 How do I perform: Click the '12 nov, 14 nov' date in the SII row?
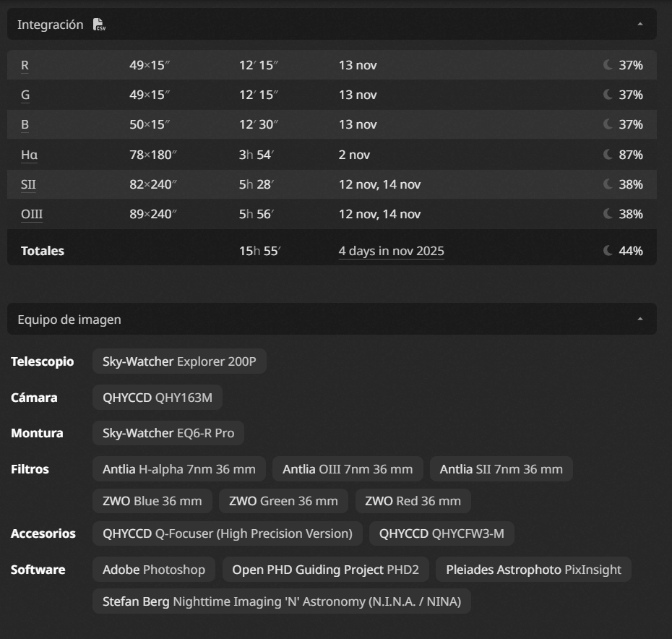379,184
